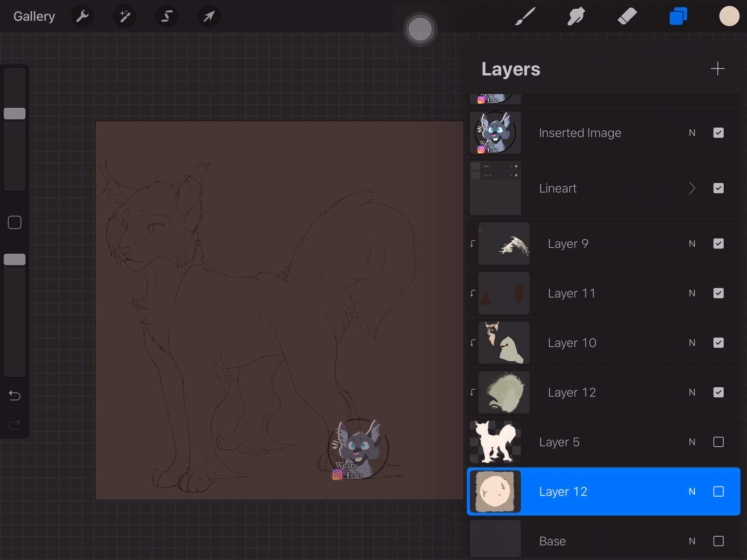The width and height of the screenshot is (747, 560).
Task: Add a new layer with plus icon
Action: (x=717, y=69)
